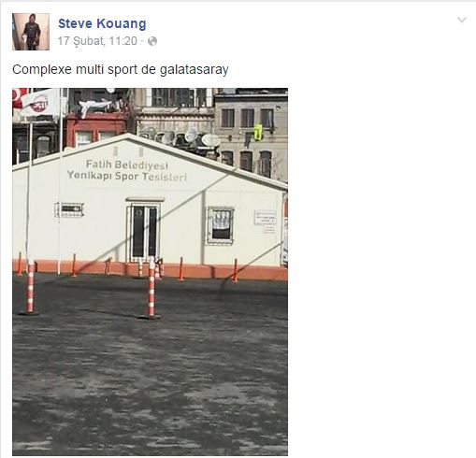The height and width of the screenshot is (458, 476).
Task: Click the building's glass entrance door
Action: coord(144,233)
